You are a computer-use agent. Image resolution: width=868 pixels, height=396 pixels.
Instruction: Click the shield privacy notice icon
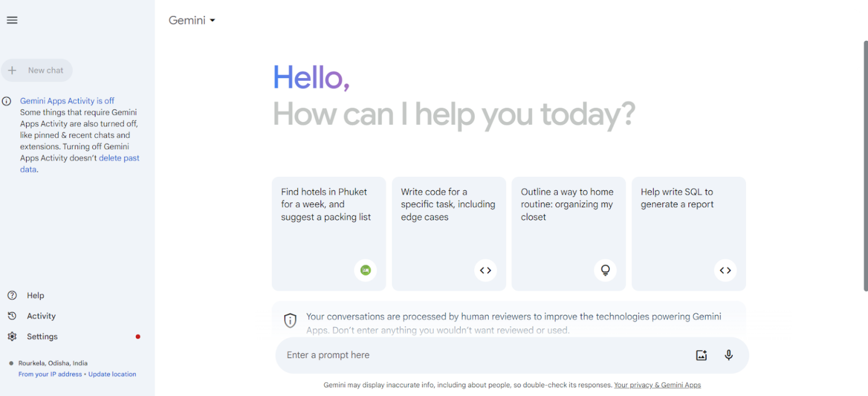[x=290, y=321]
